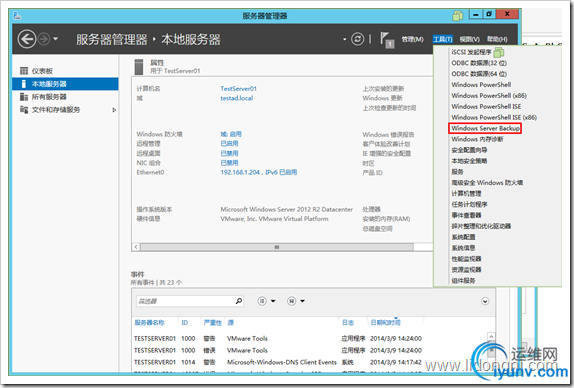Sort by 日志 column header
The width and height of the screenshot is (574, 388).
tap(348, 322)
